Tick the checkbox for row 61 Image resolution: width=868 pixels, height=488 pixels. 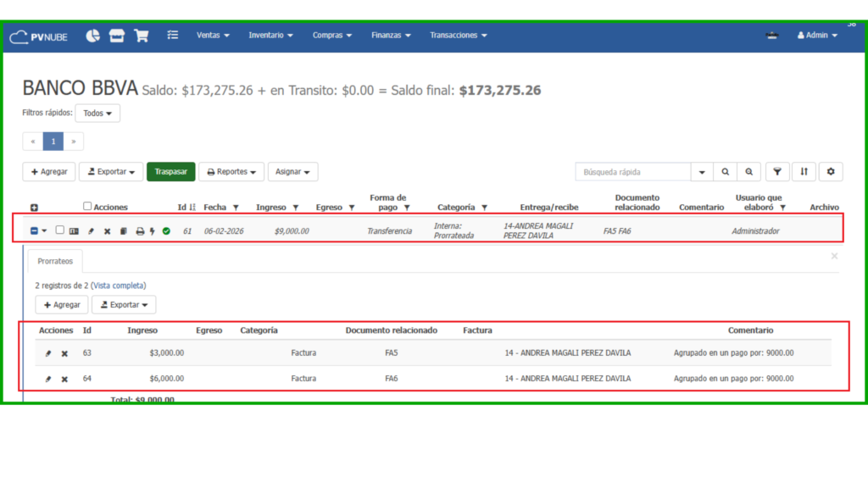tap(59, 230)
